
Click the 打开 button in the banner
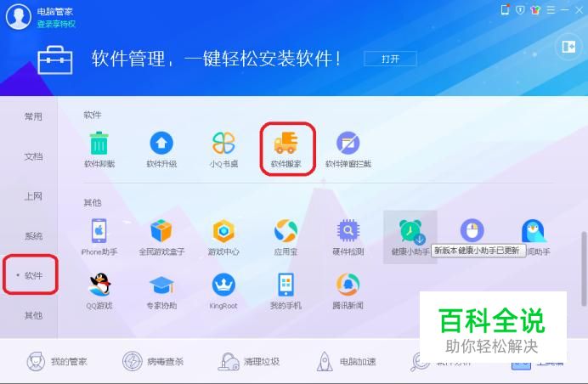tap(390, 59)
